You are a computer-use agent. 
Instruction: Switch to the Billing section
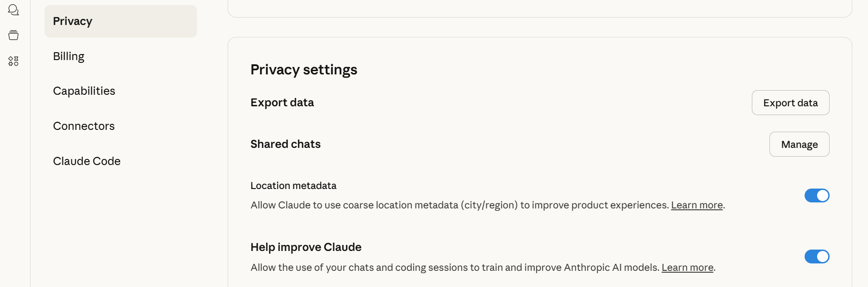click(68, 56)
